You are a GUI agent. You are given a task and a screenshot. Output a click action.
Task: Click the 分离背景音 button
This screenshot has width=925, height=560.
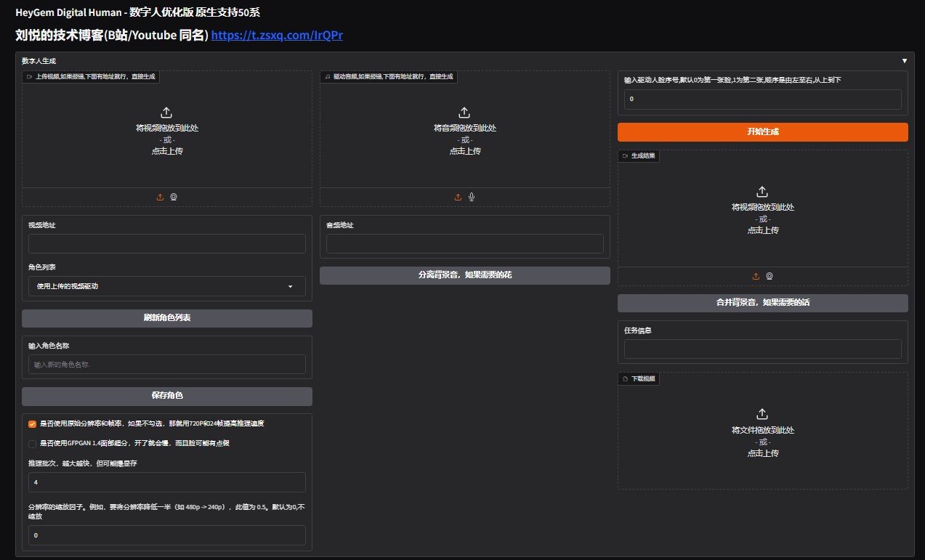tap(464, 275)
